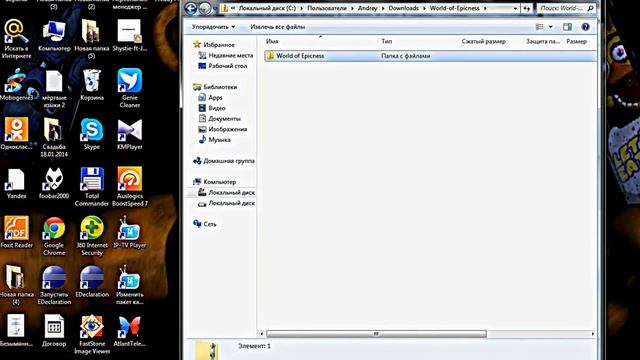The width and height of the screenshot is (640, 360).
Task: Open the view options dropdown arrow
Action: [551, 27]
